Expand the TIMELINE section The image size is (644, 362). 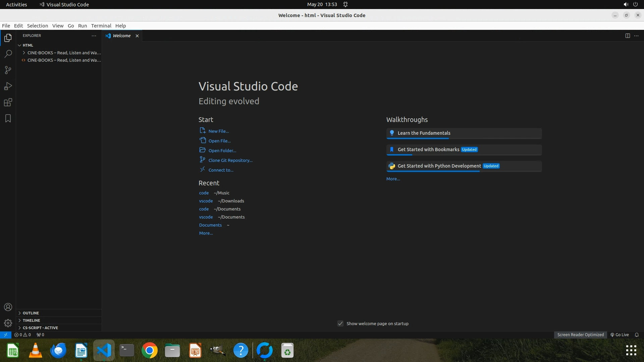[31, 320]
